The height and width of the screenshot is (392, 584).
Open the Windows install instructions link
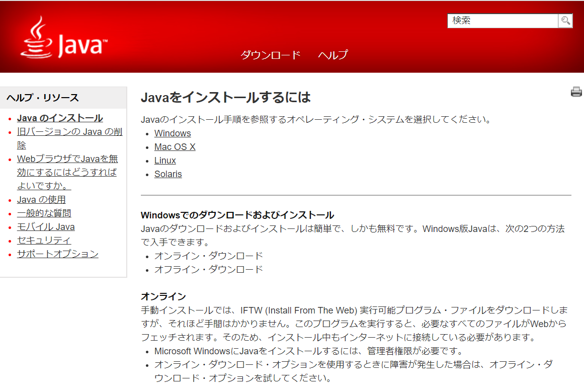pyautogui.click(x=173, y=133)
